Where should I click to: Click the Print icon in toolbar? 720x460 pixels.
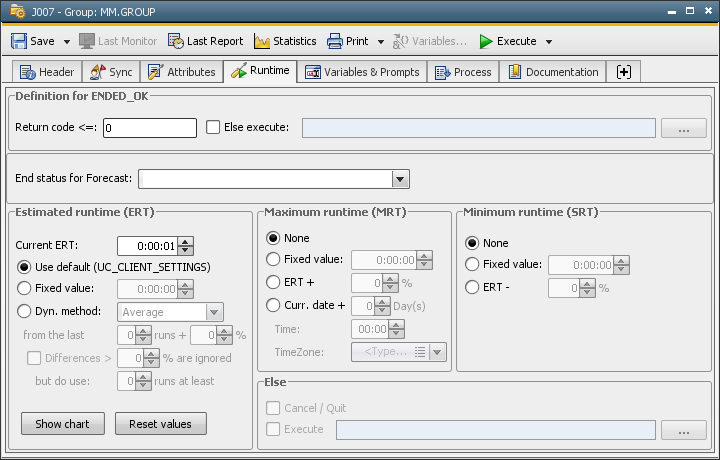pyautogui.click(x=334, y=41)
